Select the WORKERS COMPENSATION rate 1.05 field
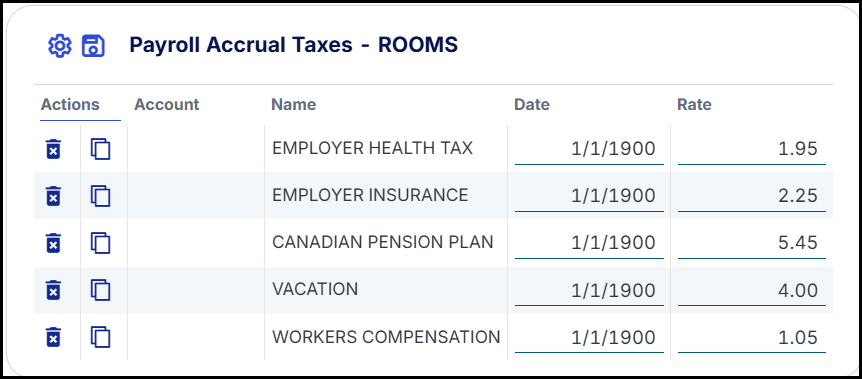The height and width of the screenshot is (379, 862). click(752, 338)
